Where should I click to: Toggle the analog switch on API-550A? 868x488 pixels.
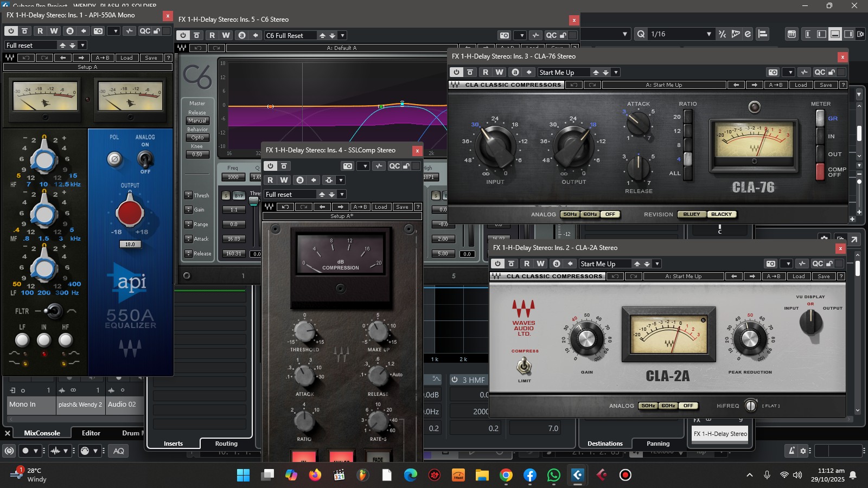pos(145,159)
